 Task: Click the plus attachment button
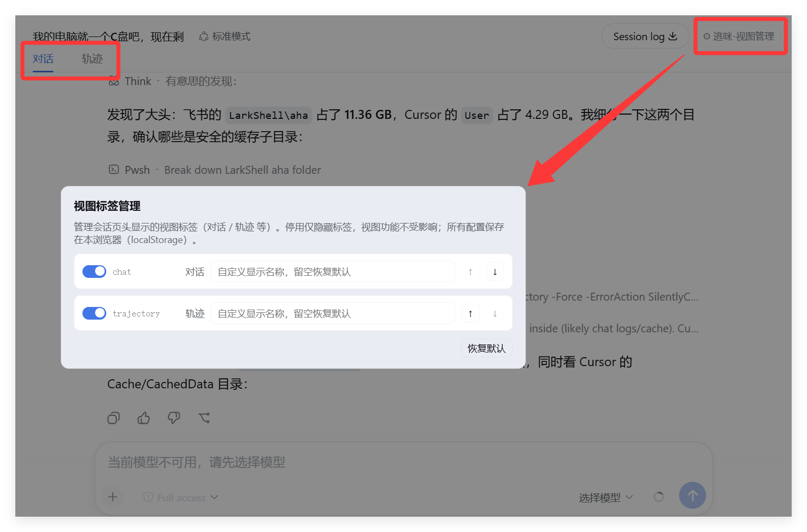(x=113, y=497)
